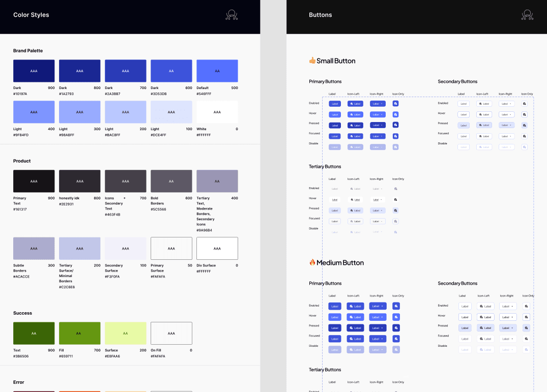
Task: Click the medium primary Pressed icon-only button
Action: (x=396, y=328)
